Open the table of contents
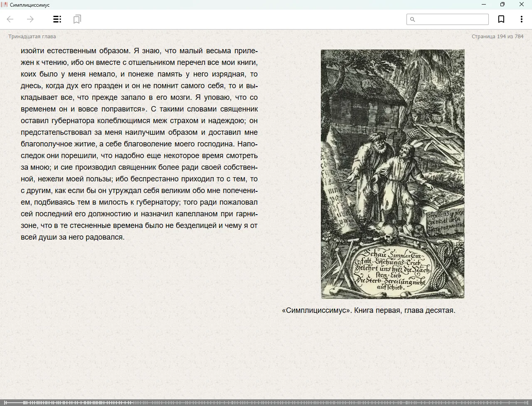 coord(57,19)
